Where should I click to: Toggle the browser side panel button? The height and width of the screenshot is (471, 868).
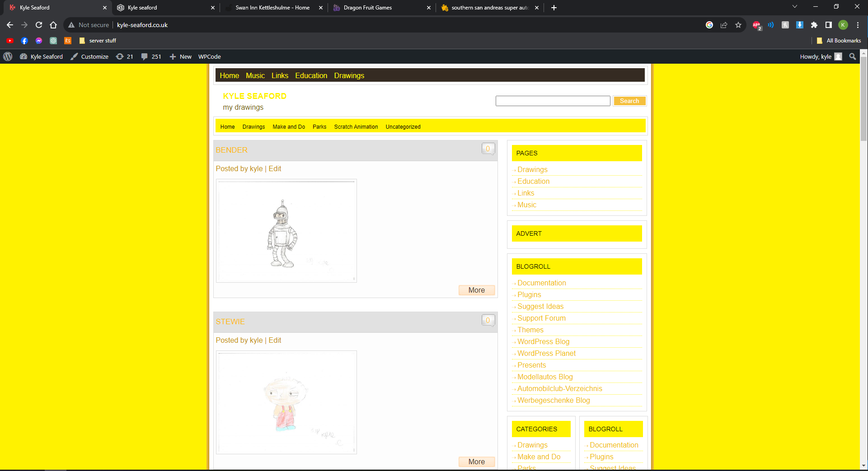pyautogui.click(x=829, y=25)
